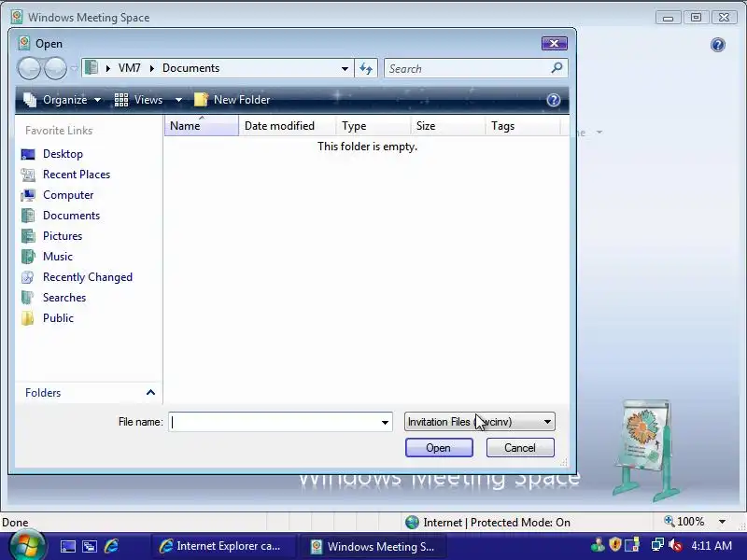
Task: Open the Invitation Files type dropdown
Action: click(480, 422)
